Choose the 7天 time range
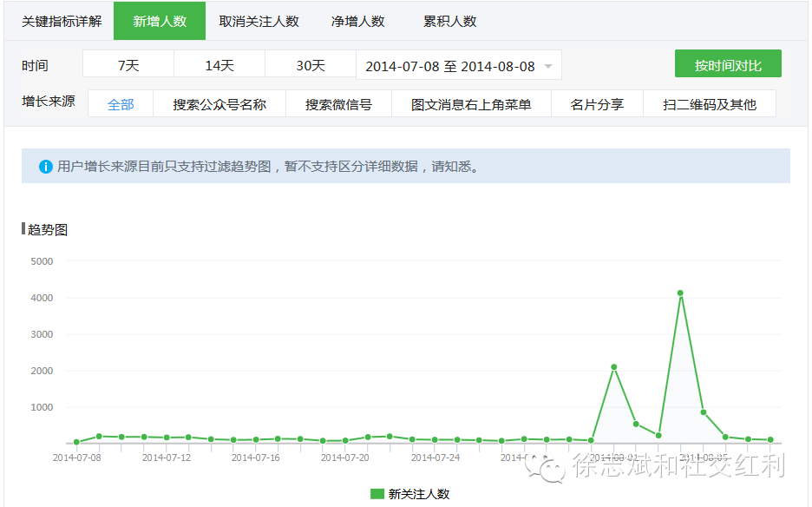The image size is (812, 507). [x=128, y=64]
